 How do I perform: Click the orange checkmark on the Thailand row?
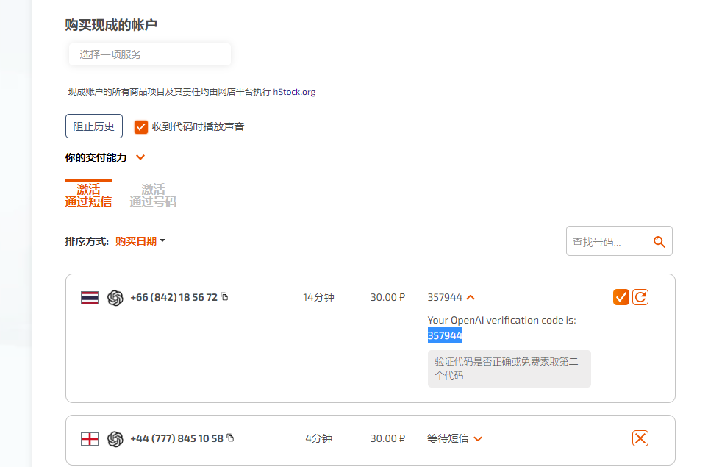pyautogui.click(x=621, y=297)
